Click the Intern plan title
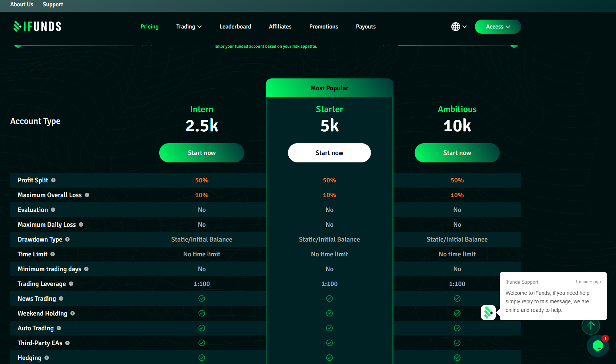The image size is (616, 364). pyautogui.click(x=202, y=109)
